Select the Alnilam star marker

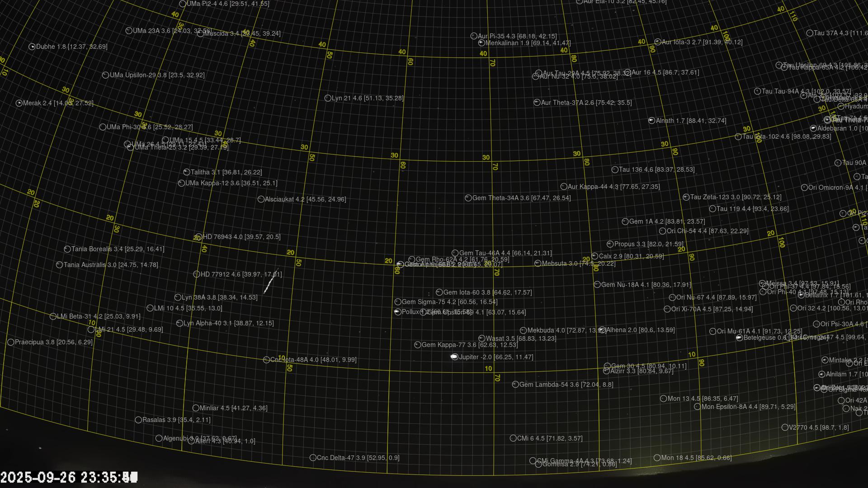click(x=822, y=375)
